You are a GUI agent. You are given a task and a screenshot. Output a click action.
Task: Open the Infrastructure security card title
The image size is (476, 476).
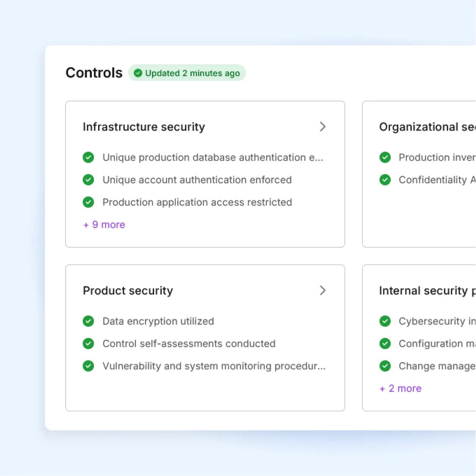pyautogui.click(x=144, y=127)
